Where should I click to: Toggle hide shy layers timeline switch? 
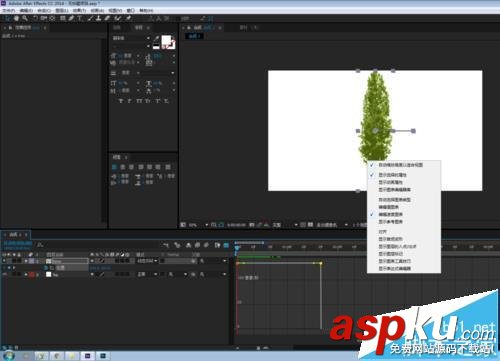coord(188,245)
